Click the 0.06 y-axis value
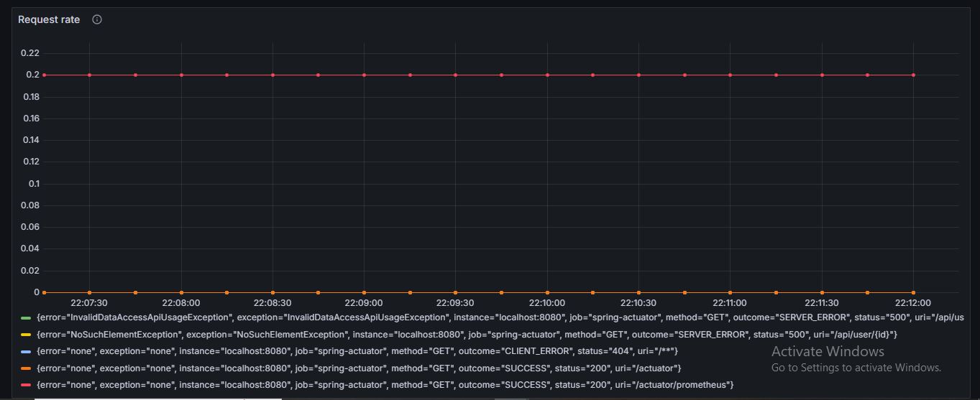The image size is (980, 400). click(x=30, y=227)
